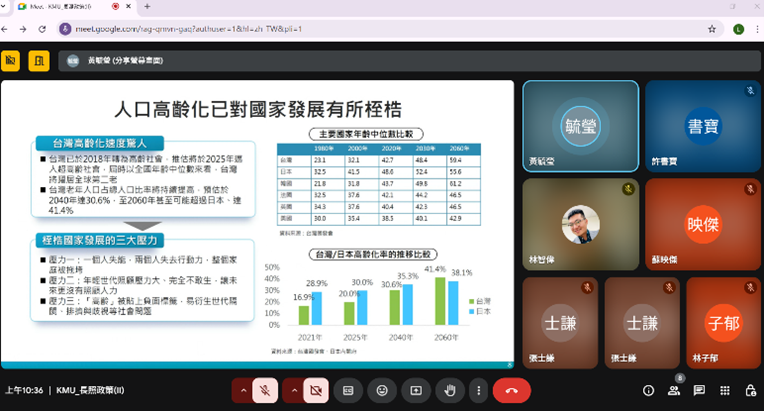The height and width of the screenshot is (411, 764).
Task: Click slide title 人口高齡化已對國家發展有所桎梏
Action: coord(258,109)
